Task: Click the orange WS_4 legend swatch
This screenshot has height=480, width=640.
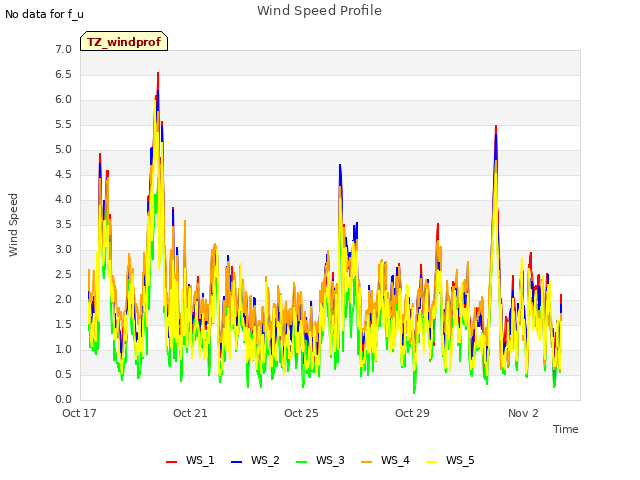Action: coord(367,462)
